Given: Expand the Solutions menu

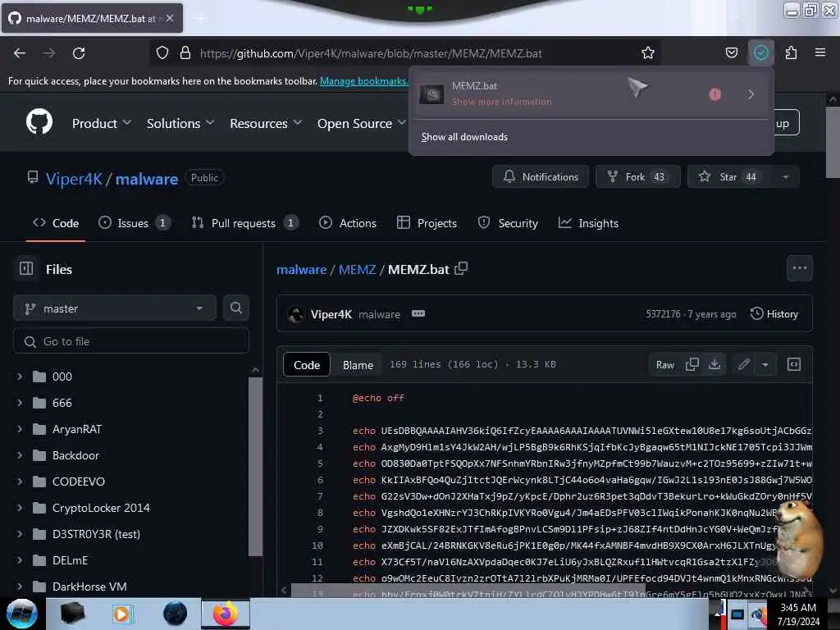Looking at the screenshot, I should (180, 123).
